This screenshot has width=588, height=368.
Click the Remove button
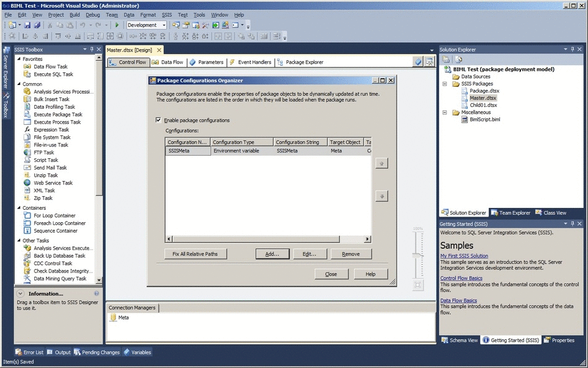351,254
